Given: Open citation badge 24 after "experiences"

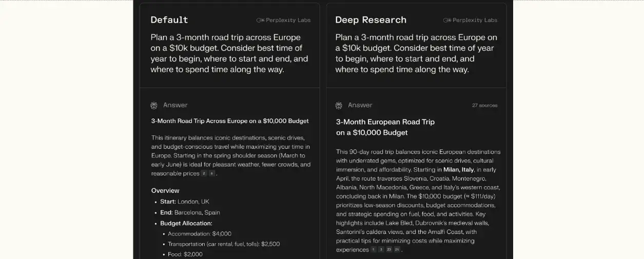Looking at the screenshot, I should (x=397, y=250).
